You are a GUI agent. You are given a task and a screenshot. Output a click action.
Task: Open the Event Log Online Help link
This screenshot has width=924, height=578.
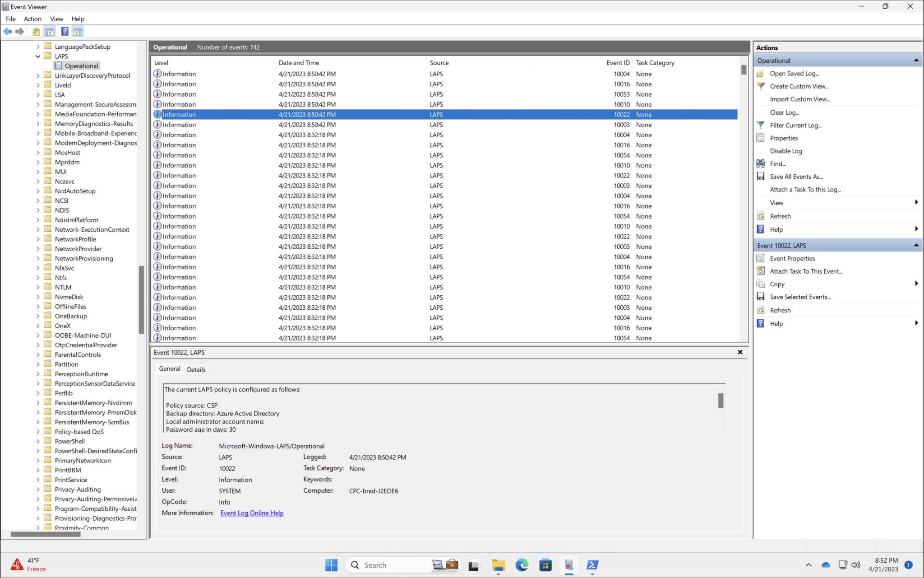coord(252,513)
